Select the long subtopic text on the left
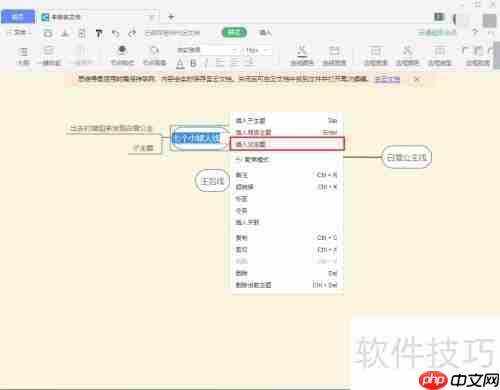This screenshot has width=500, height=390. click(x=111, y=128)
